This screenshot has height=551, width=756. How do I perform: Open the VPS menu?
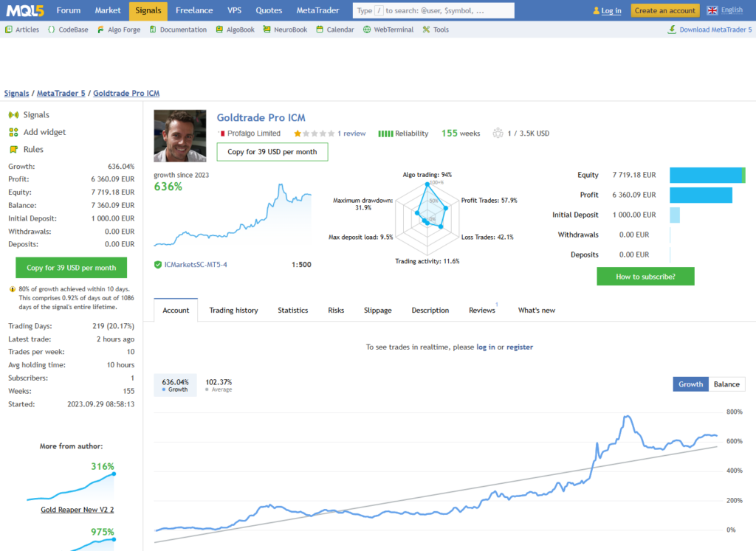(234, 10)
